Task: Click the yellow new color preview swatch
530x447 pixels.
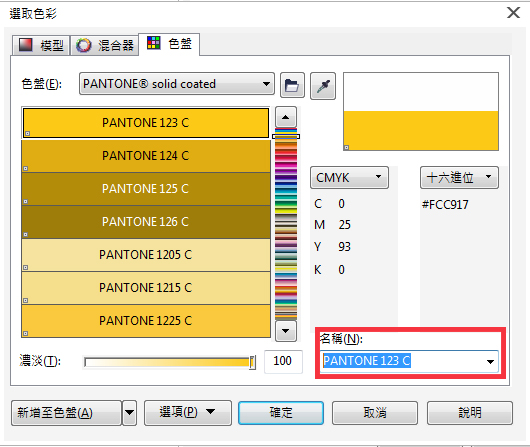Action: click(x=421, y=131)
